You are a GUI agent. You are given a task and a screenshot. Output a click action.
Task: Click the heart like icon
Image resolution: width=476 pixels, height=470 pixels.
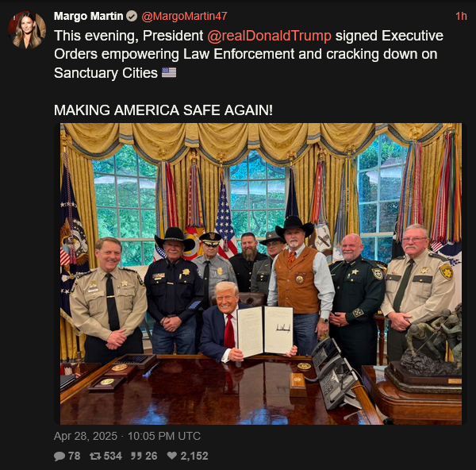[x=172, y=456]
